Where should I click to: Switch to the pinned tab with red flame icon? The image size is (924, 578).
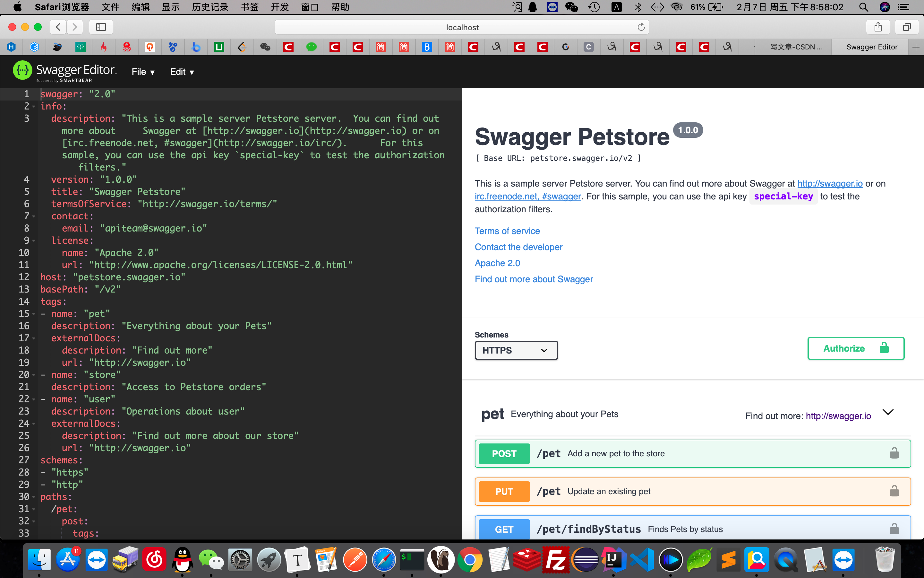104,47
